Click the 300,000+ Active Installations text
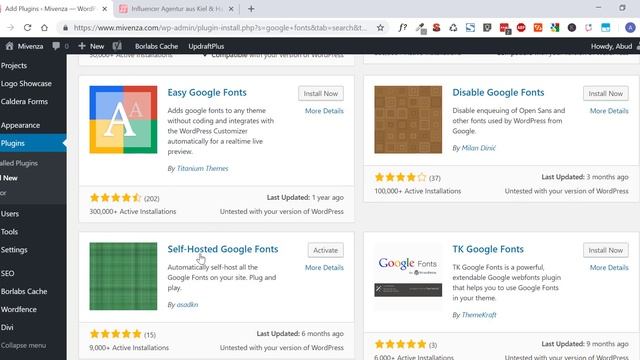Viewport: 640px width, 360px height. tap(133, 212)
